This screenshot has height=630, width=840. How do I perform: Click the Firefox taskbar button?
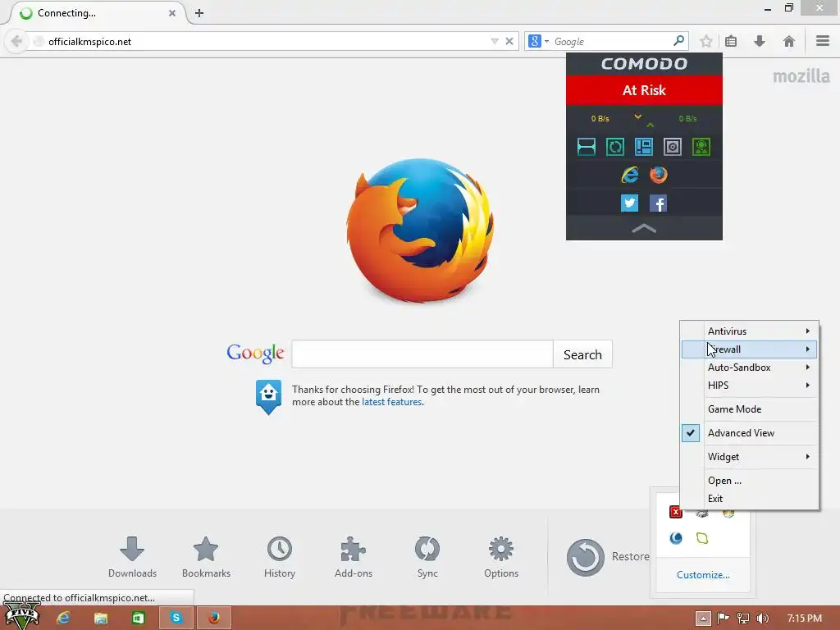[214, 618]
